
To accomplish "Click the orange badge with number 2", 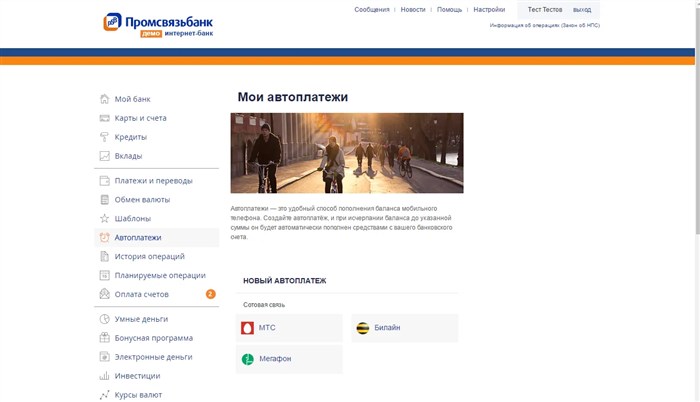I will (x=211, y=294).
